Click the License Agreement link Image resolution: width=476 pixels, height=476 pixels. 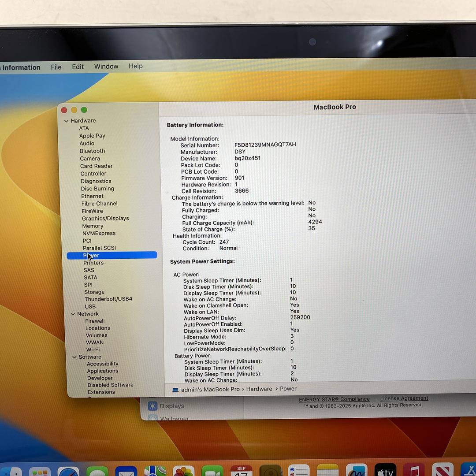coord(404,398)
